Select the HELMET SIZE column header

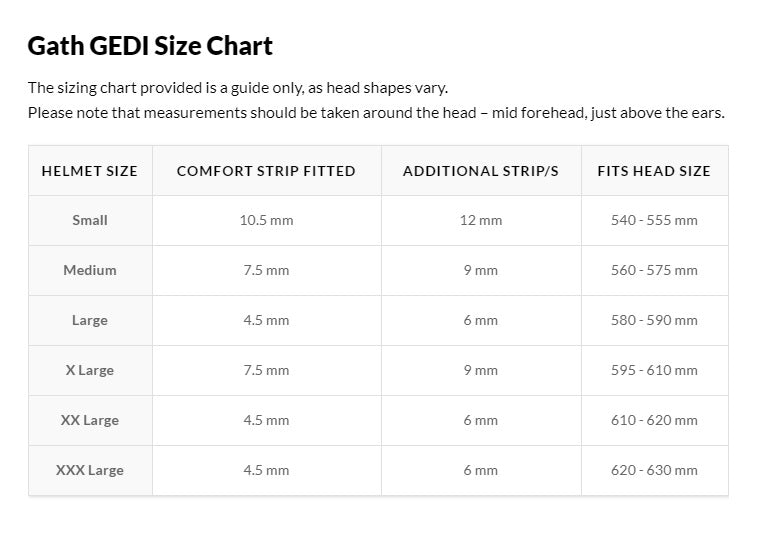pyautogui.click(x=90, y=171)
